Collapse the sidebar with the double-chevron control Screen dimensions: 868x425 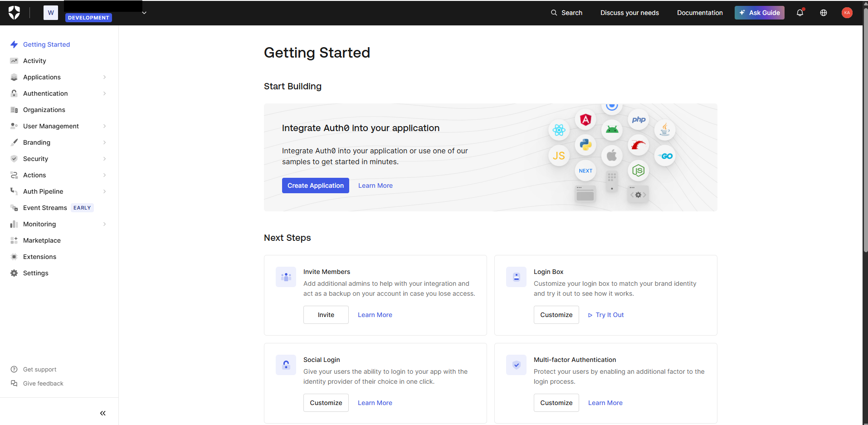coord(102,413)
